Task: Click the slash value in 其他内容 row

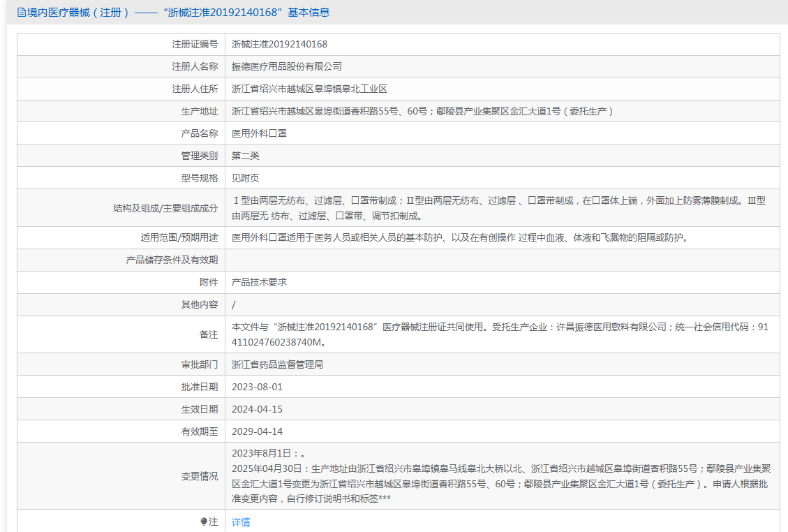Action: 233,304
